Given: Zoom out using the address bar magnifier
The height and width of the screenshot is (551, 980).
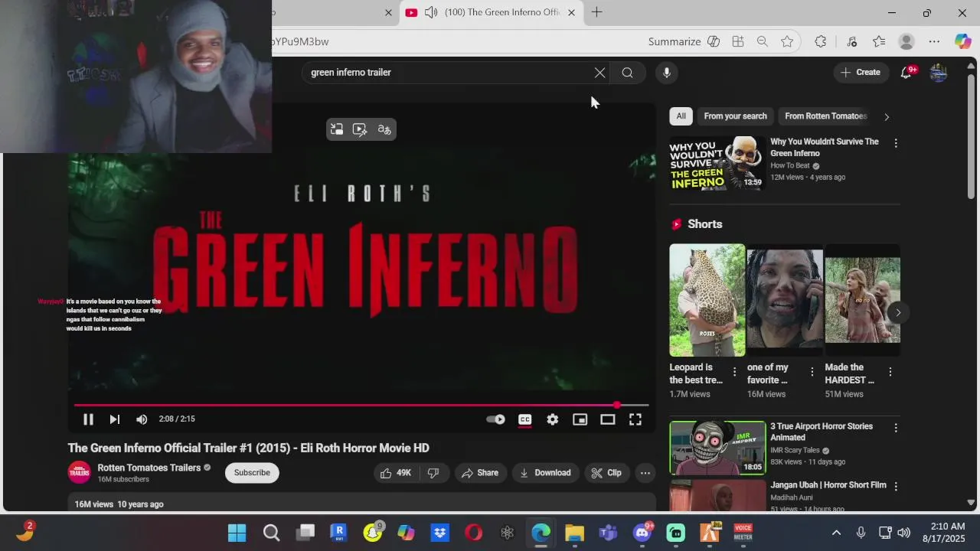Looking at the screenshot, I should tap(762, 41).
